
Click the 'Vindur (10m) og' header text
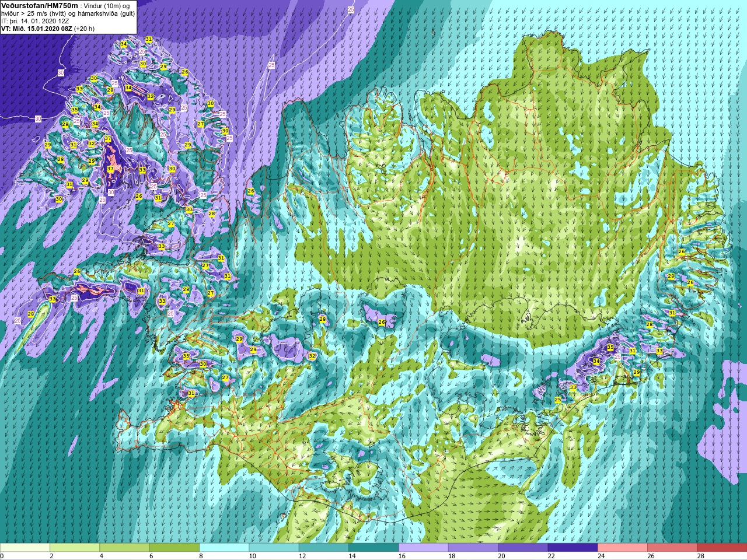point(107,5)
